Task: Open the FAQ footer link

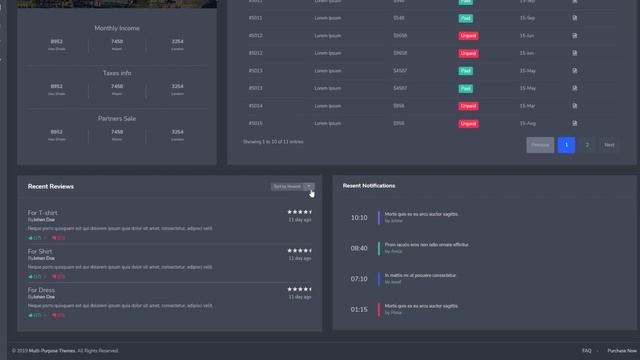Action: pos(587,351)
